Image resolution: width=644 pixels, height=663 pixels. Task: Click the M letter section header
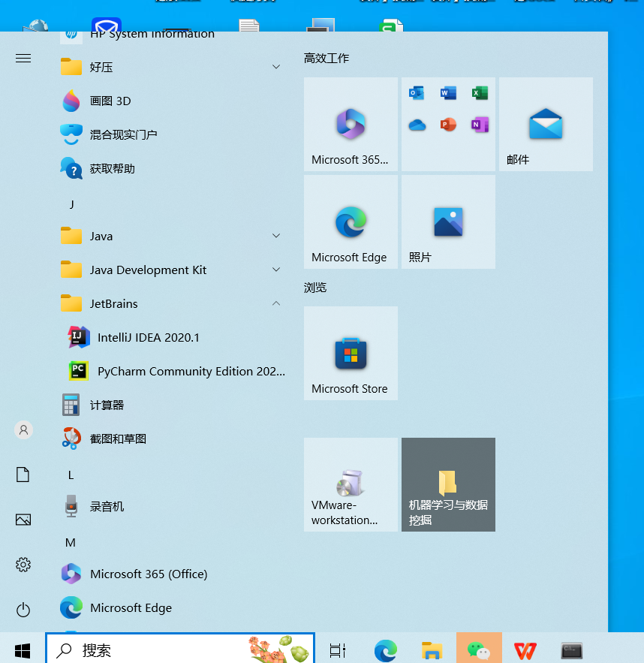coord(71,543)
